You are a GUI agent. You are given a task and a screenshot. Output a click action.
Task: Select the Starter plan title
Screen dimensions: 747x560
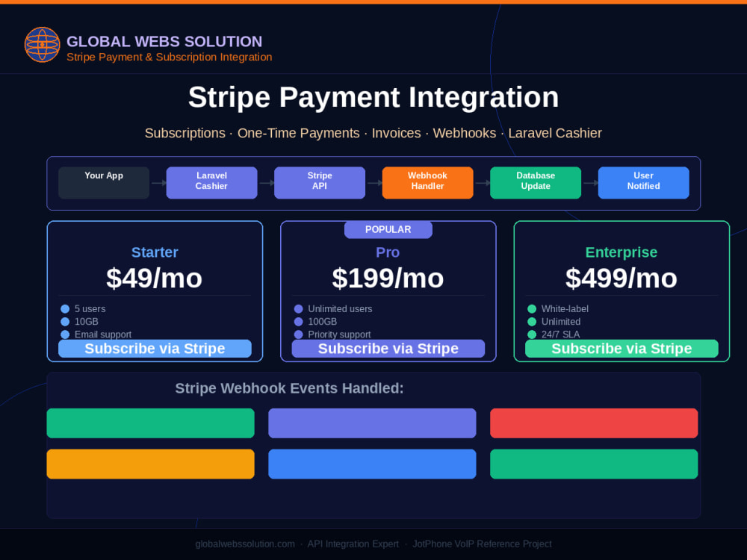pyautogui.click(x=155, y=252)
